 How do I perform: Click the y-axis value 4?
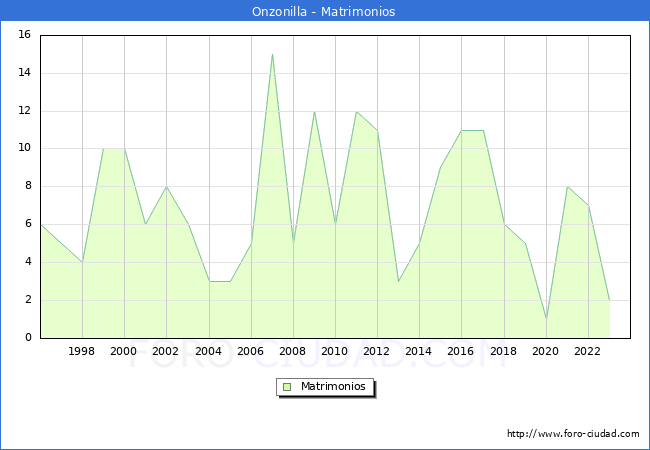coord(28,261)
